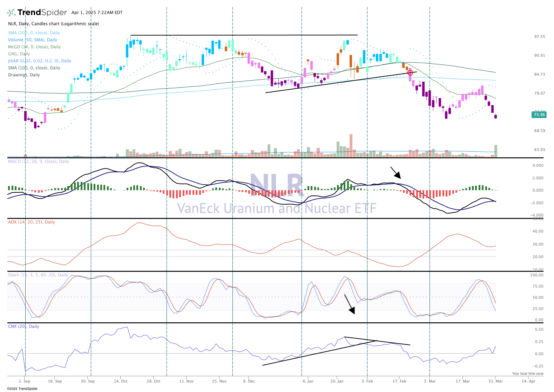Open the ADX (14, 20, 25) indicator label
The width and height of the screenshot is (554, 392).
32,222
